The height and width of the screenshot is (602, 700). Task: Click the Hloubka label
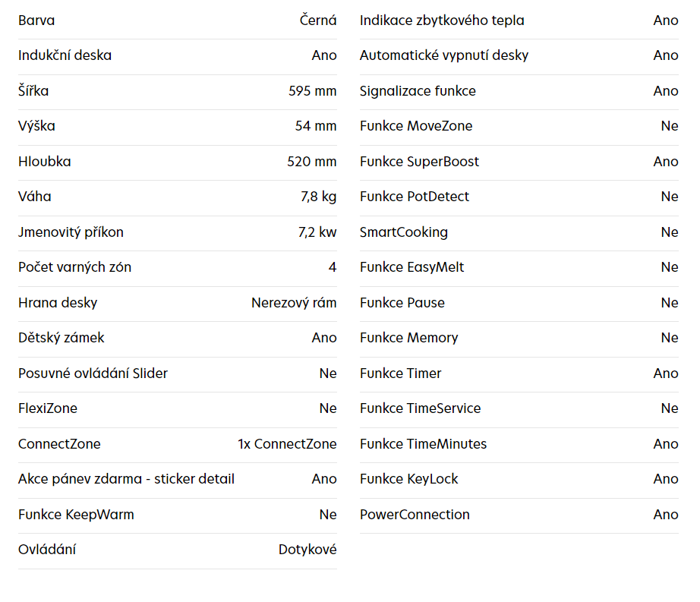[x=45, y=162]
